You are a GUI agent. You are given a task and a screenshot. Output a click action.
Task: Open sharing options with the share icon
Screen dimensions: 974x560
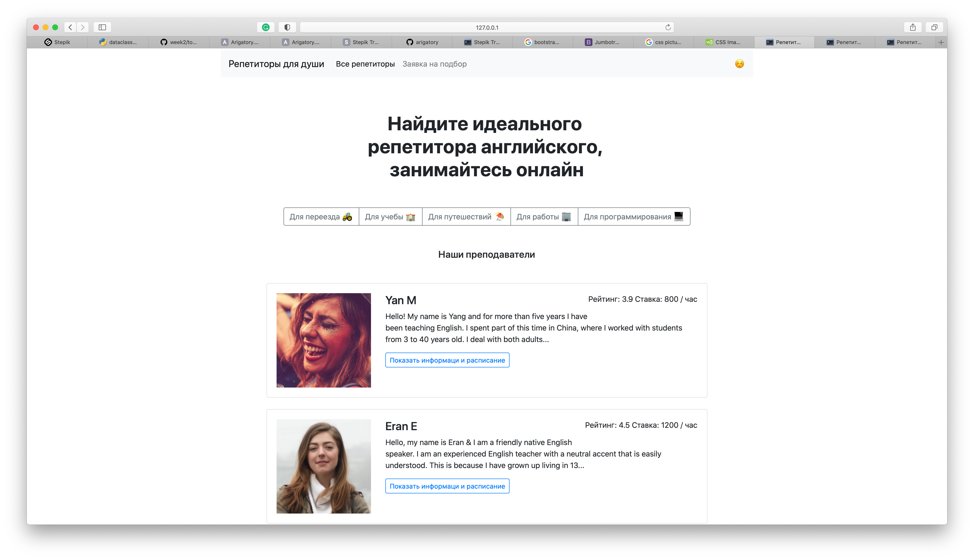click(913, 27)
